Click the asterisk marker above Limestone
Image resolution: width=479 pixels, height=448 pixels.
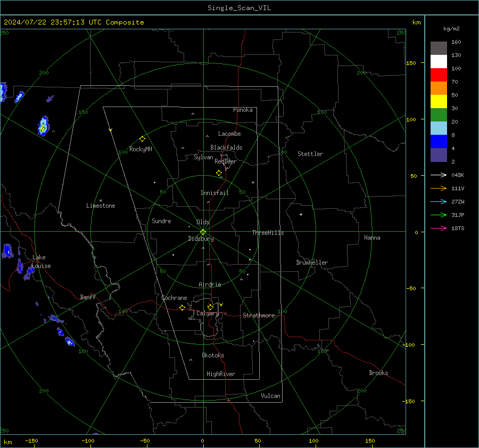[x=101, y=201]
